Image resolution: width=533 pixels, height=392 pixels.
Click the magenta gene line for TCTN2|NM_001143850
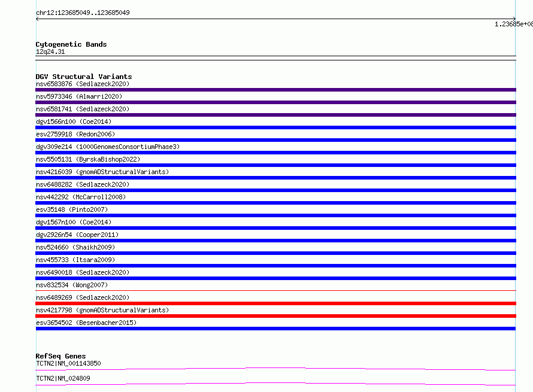275,369
